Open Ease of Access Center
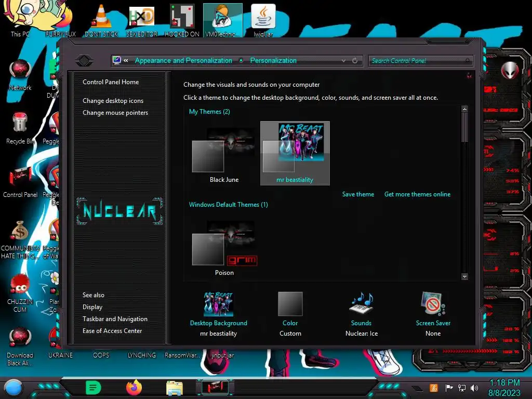Image resolution: width=532 pixels, height=399 pixels. tap(112, 331)
